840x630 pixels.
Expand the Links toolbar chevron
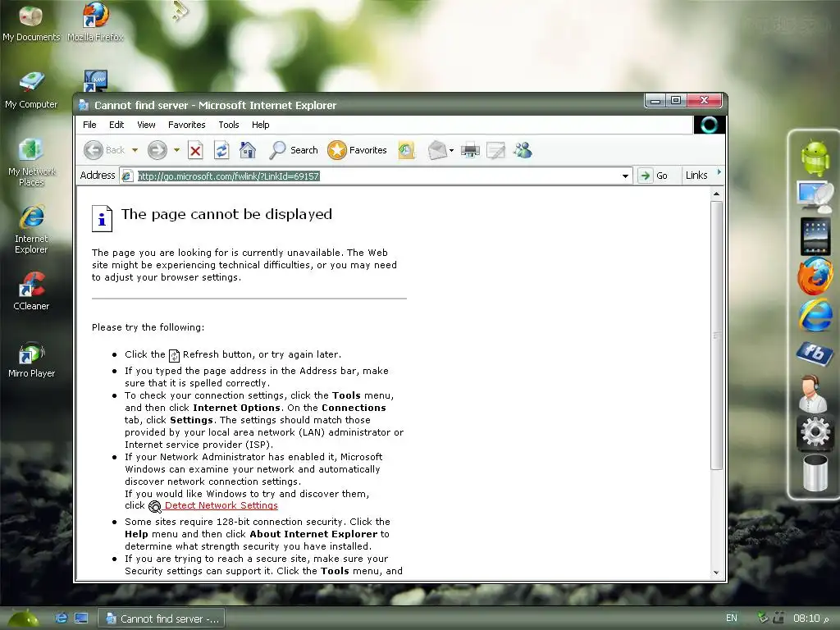click(719, 172)
